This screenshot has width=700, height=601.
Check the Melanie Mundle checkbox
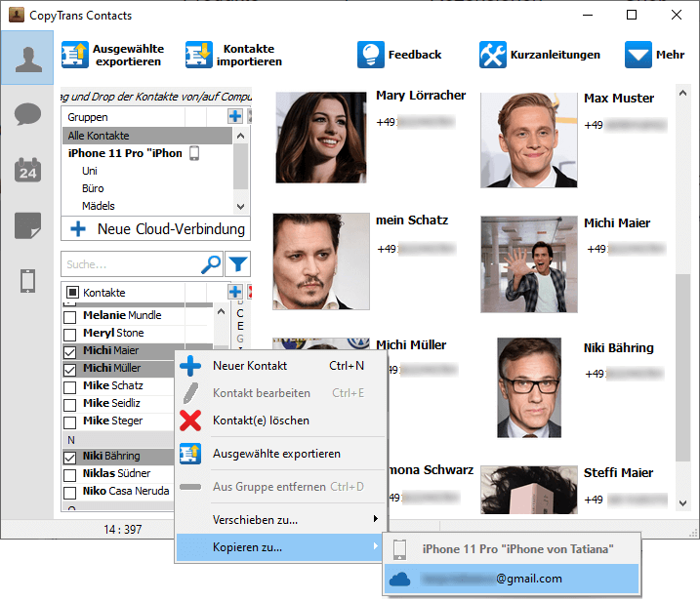tap(69, 317)
